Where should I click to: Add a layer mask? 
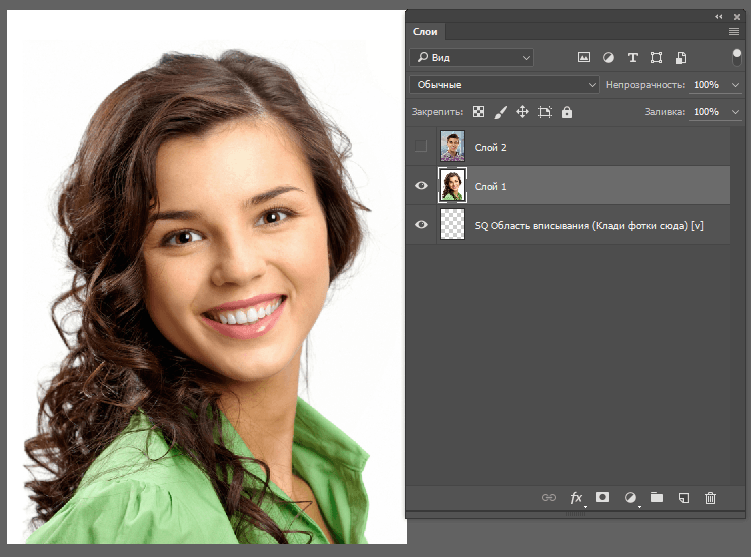tap(603, 497)
